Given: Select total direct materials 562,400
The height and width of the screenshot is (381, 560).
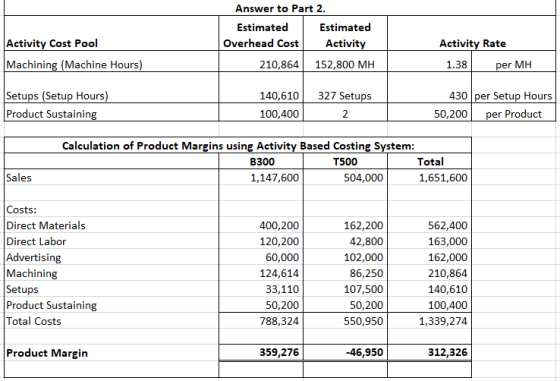Looking at the screenshot, I should point(430,225).
